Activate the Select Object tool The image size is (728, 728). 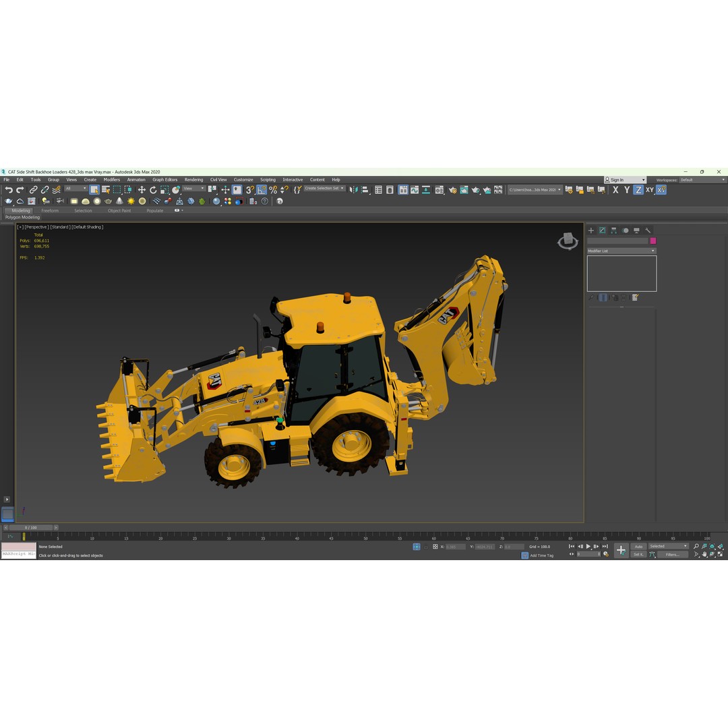click(94, 190)
